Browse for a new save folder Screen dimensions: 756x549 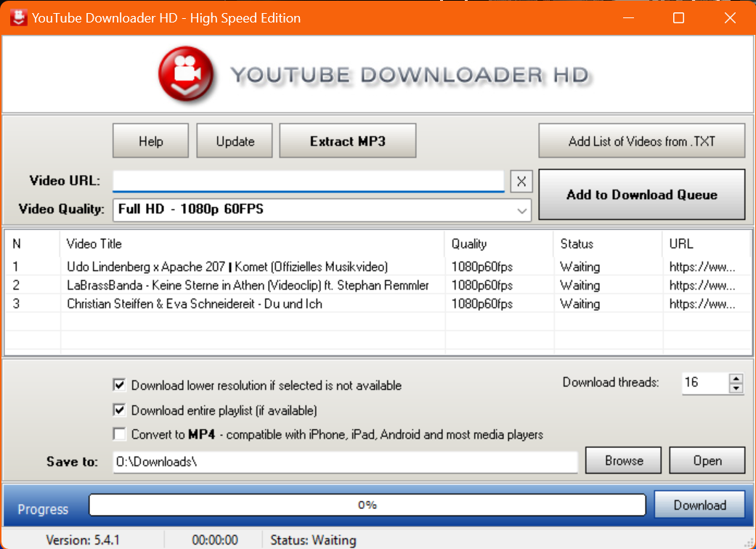pos(622,460)
